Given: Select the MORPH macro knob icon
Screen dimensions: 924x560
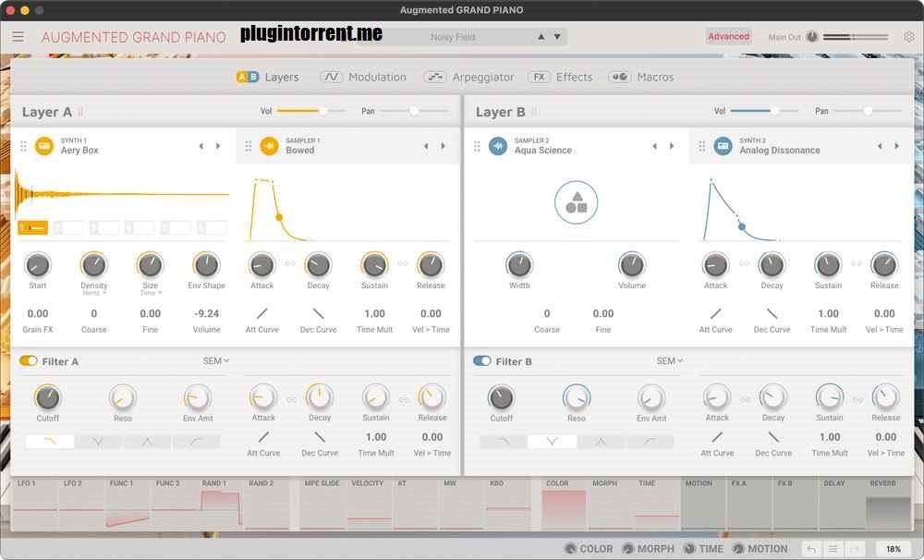Looking at the screenshot, I should pos(628,549).
